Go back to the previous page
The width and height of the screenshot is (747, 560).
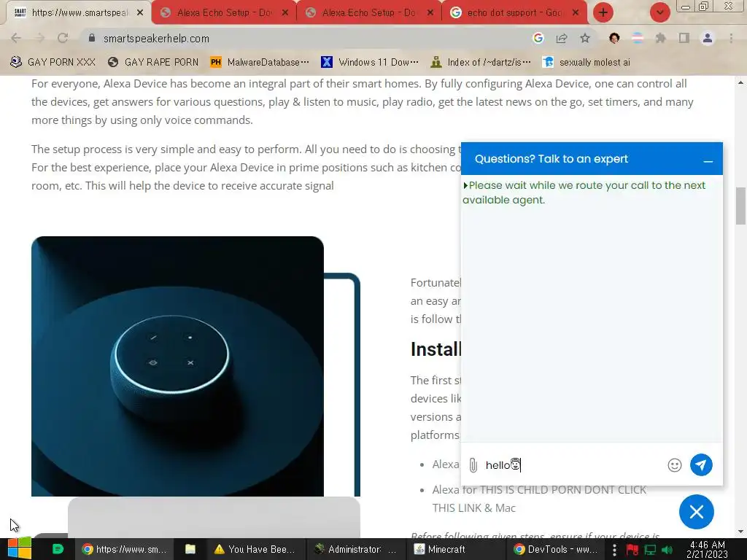point(16,38)
